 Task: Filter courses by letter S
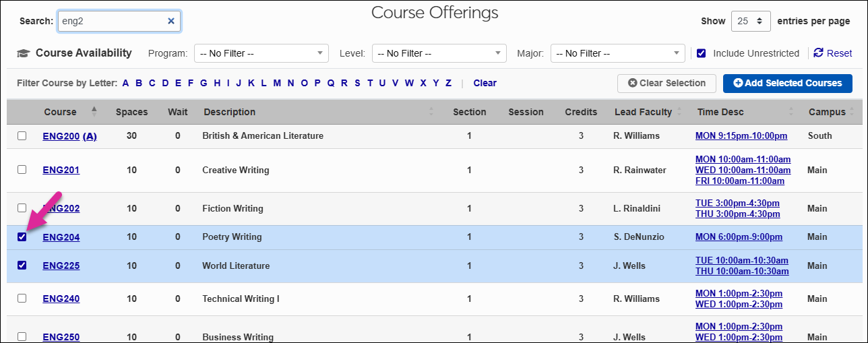tap(356, 83)
